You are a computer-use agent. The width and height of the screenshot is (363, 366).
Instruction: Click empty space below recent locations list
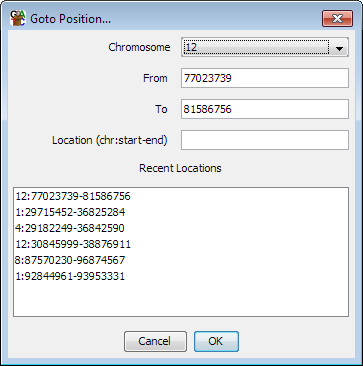181,299
